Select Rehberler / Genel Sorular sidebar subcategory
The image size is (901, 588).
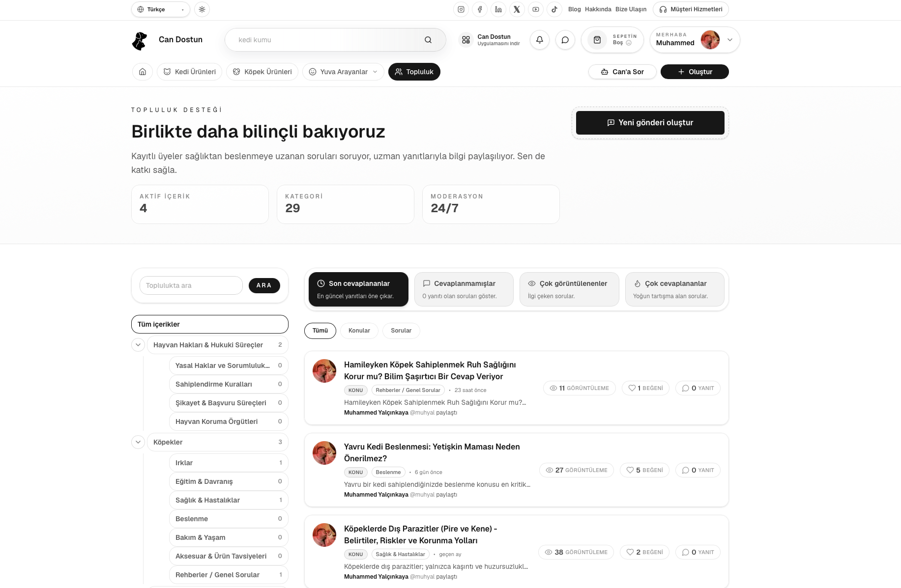229,575
